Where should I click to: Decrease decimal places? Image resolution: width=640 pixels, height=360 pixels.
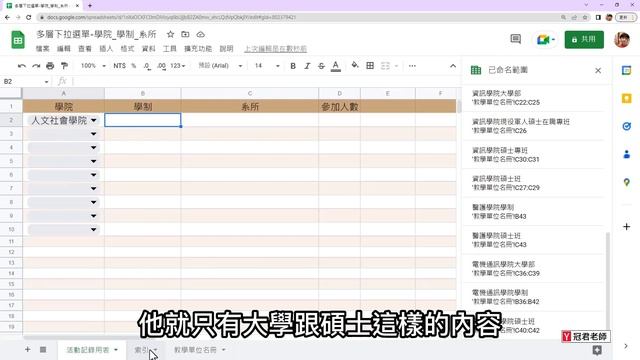pos(147,66)
